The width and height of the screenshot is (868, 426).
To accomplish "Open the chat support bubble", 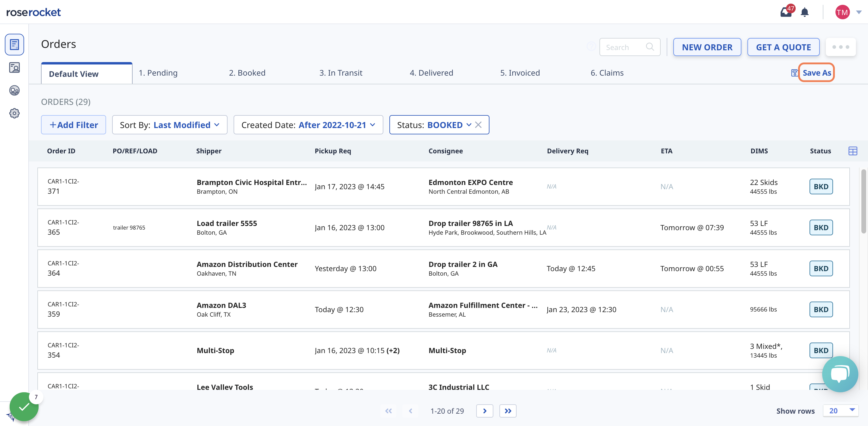I will [840, 374].
